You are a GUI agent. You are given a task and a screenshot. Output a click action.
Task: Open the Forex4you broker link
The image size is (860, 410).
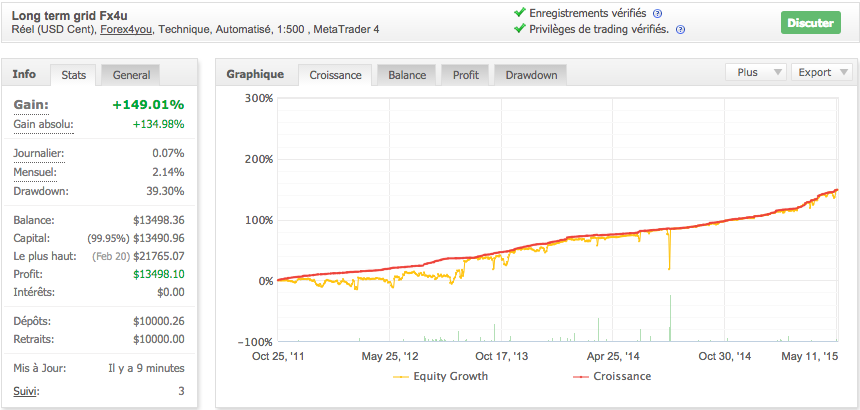pyautogui.click(x=127, y=30)
